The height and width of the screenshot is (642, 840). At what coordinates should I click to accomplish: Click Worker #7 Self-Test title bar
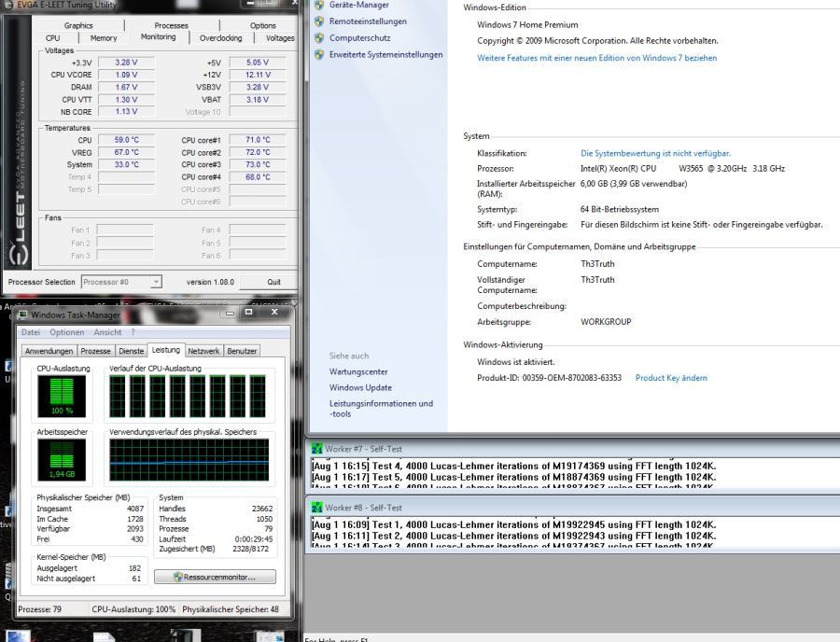tap(573, 449)
